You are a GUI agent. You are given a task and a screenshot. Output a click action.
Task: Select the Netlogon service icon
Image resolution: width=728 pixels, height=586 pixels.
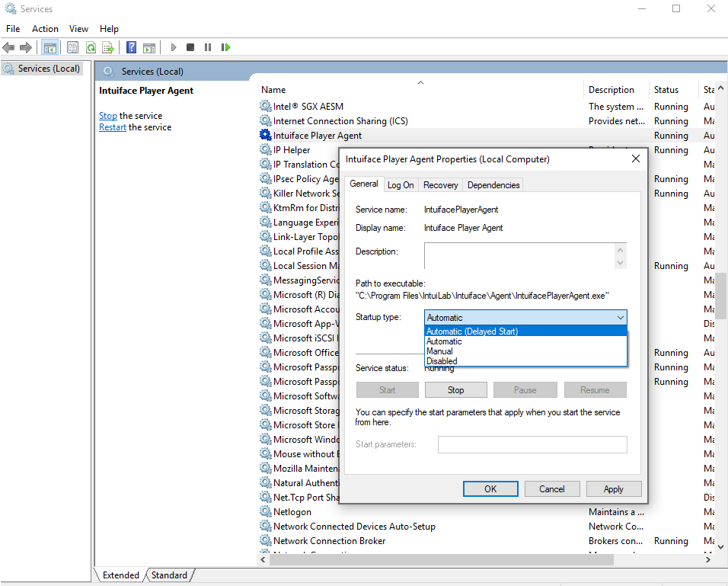266,511
